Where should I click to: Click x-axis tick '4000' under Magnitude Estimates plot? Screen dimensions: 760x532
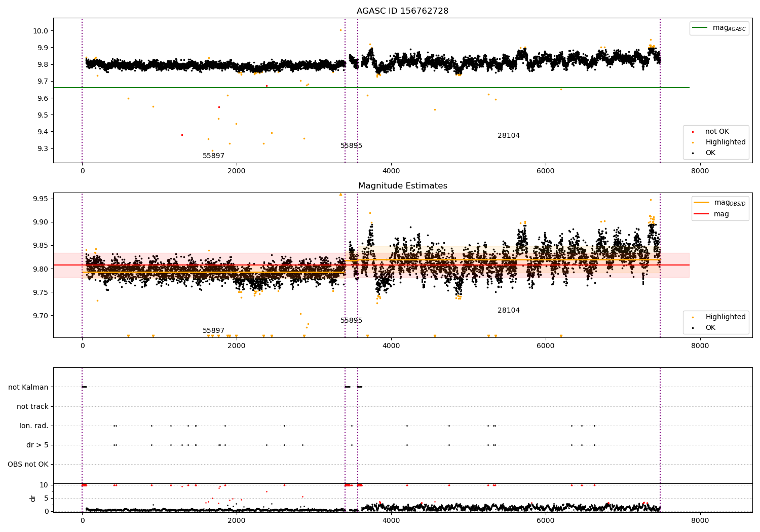click(x=391, y=346)
